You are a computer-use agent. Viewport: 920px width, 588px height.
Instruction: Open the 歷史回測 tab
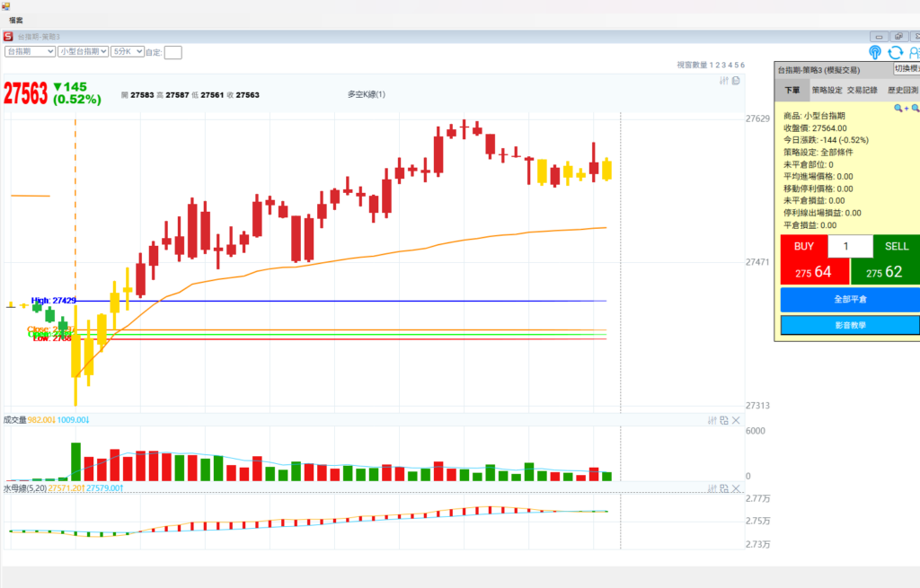902,90
